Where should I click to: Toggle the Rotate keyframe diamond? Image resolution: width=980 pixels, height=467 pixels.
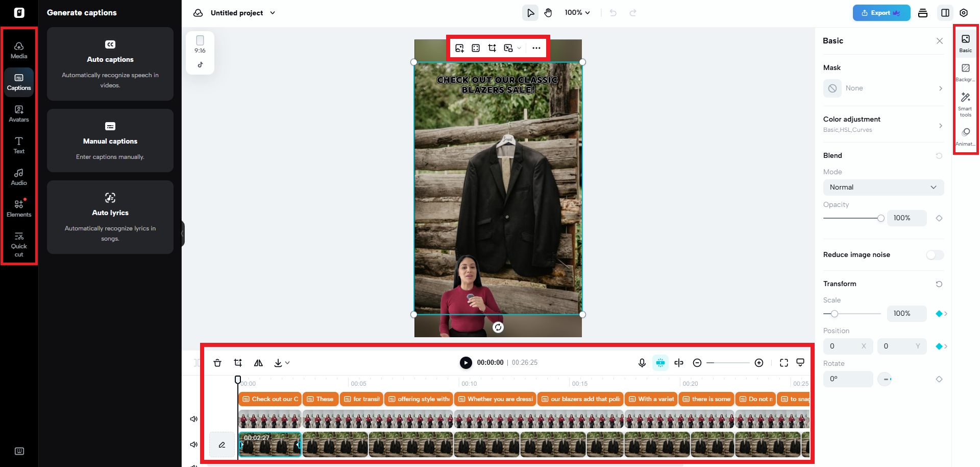(939, 379)
